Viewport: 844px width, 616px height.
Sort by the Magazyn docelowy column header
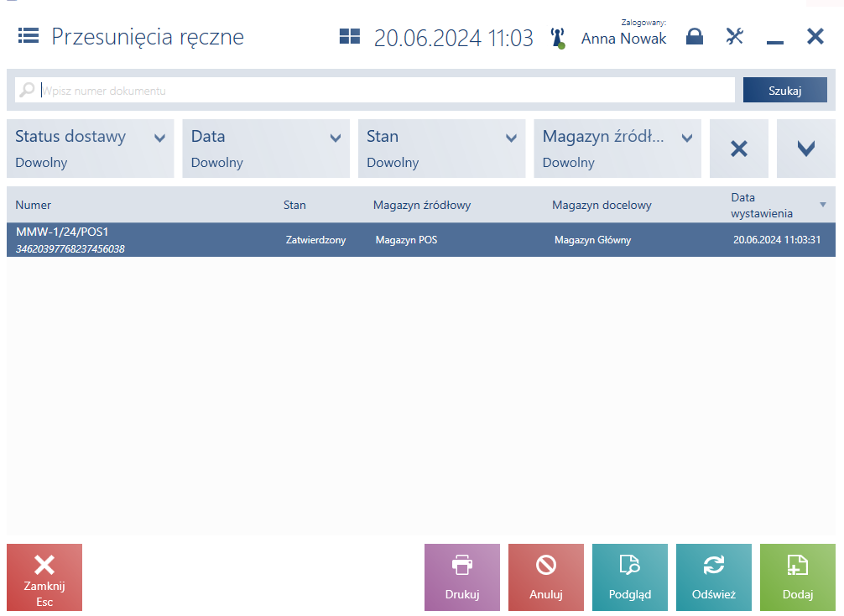pos(602,205)
